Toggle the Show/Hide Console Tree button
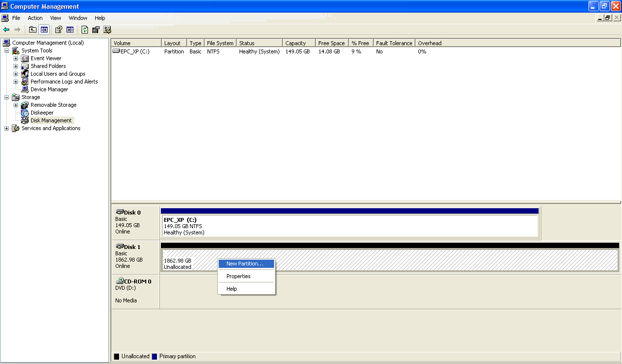 (44, 30)
